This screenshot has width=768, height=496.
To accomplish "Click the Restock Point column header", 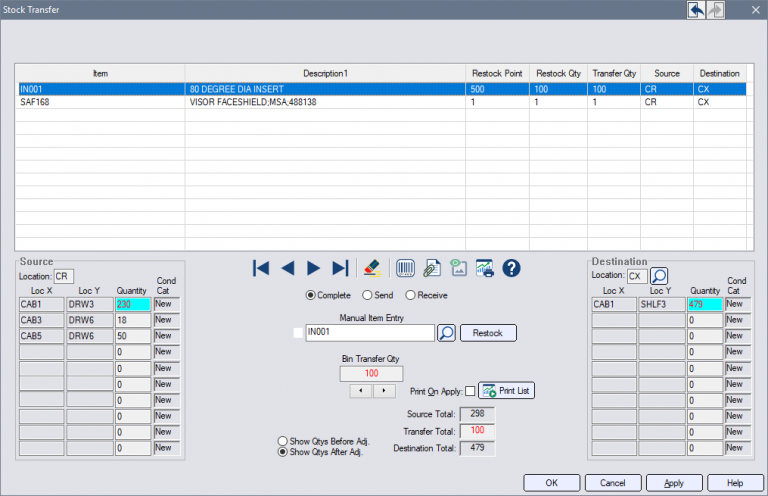I will pos(497,74).
